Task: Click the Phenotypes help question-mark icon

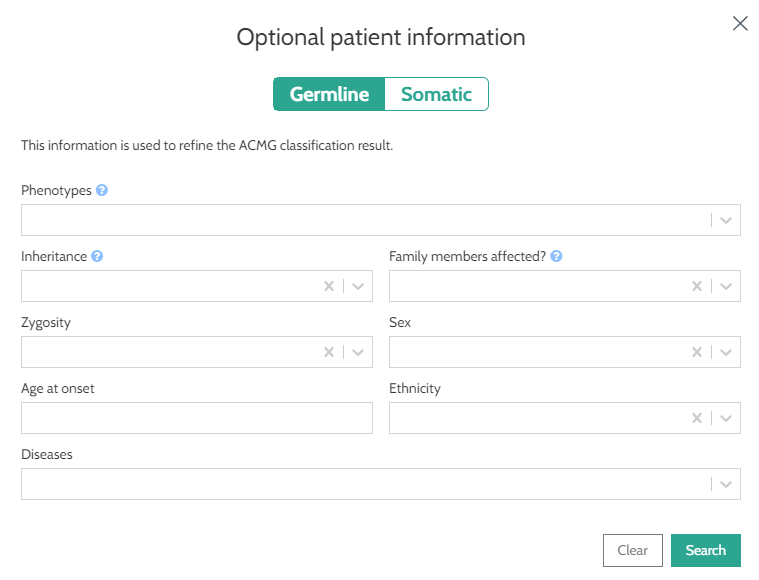Action: 102,190
